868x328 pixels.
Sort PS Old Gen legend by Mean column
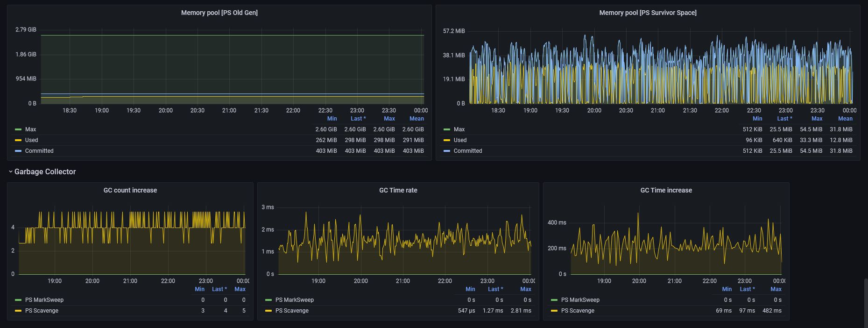click(416, 119)
